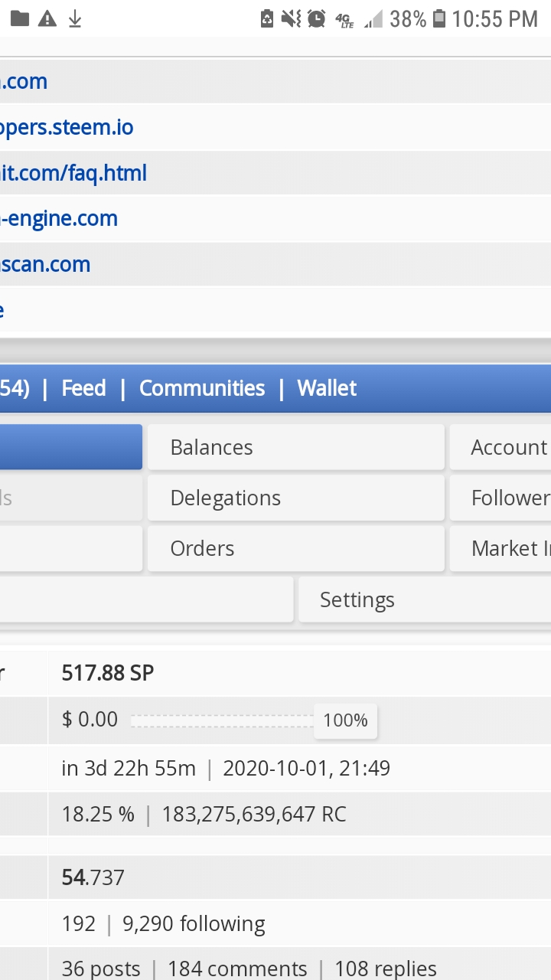Screen dimensions: 551x980
Task: Open the faq.html link
Action: (x=73, y=173)
